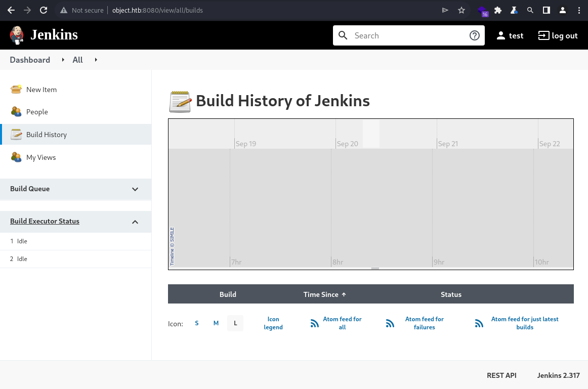Image resolution: width=588 pixels, height=389 pixels.
Task: Click the My Views sidebar icon
Action: coord(16,157)
